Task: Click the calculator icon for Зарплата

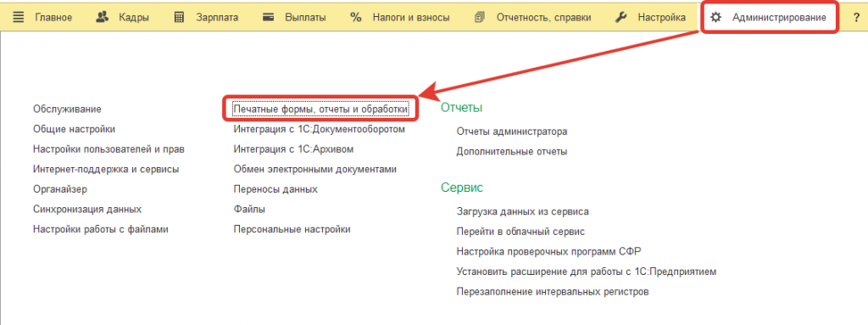Action: 180,17
